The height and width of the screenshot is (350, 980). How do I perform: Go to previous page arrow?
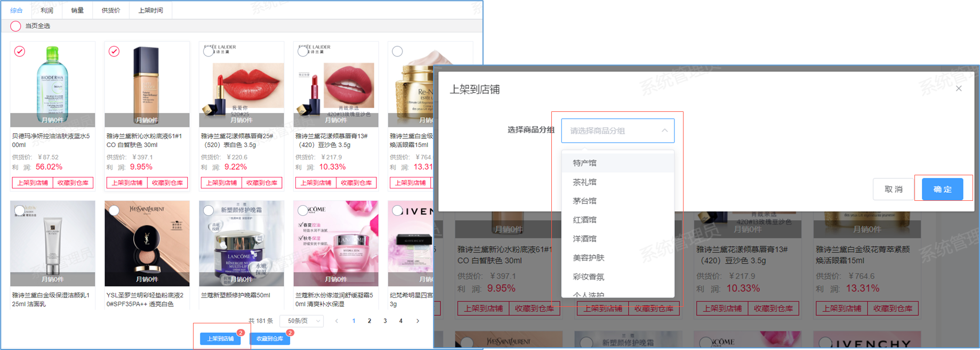(336, 321)
